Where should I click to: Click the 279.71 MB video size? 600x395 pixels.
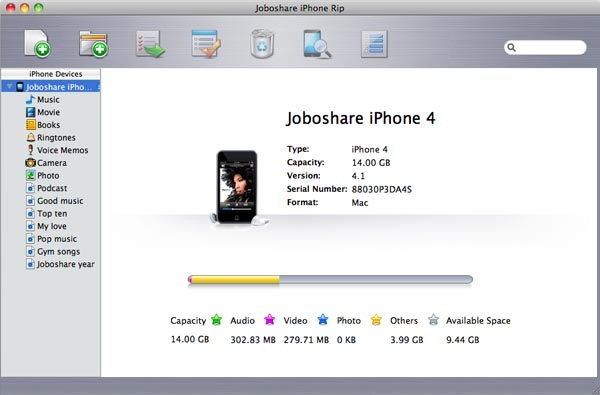306,340
